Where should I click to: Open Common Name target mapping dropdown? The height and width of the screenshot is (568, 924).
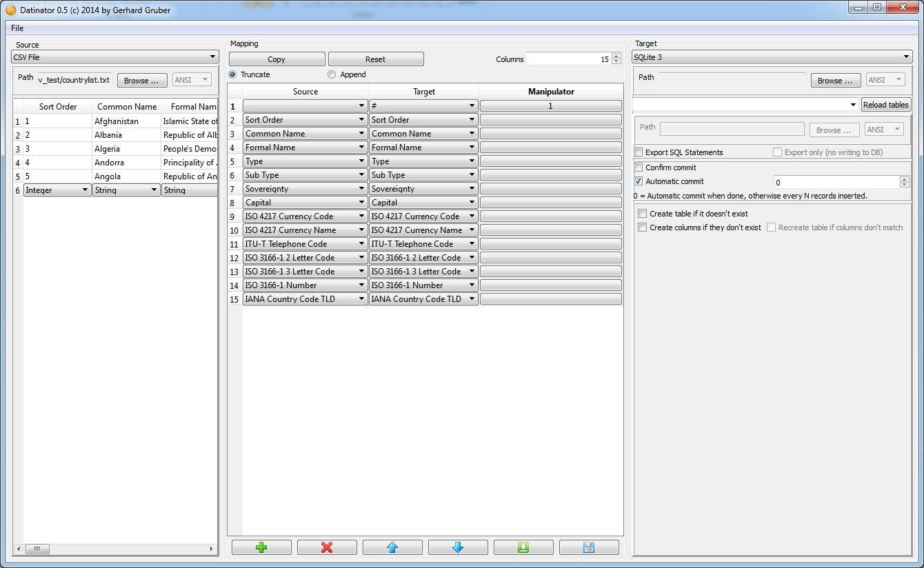[x=423, y=134]
